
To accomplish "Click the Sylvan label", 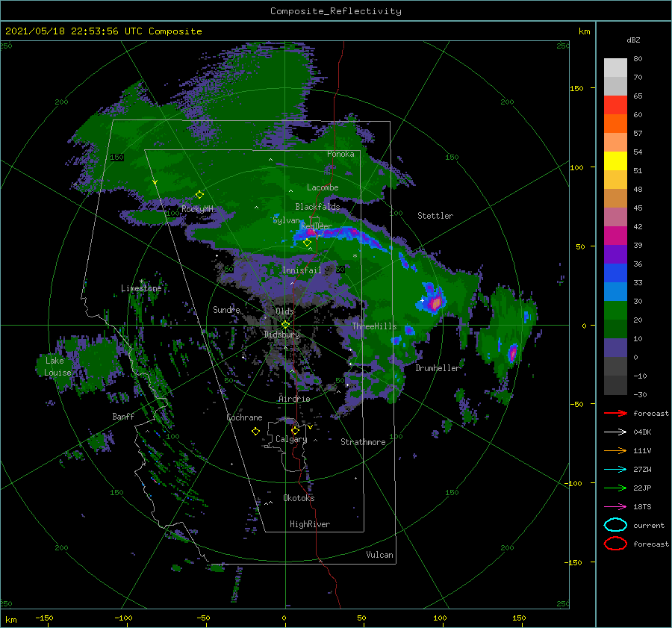I will pos(286,220).
